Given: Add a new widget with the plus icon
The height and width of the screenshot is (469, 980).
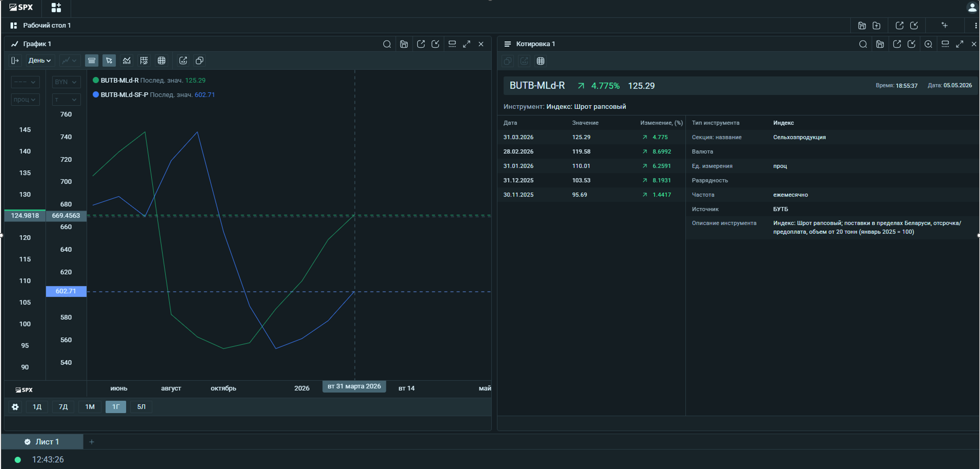Looking at the screenshot, I should (x=944, y=25).
